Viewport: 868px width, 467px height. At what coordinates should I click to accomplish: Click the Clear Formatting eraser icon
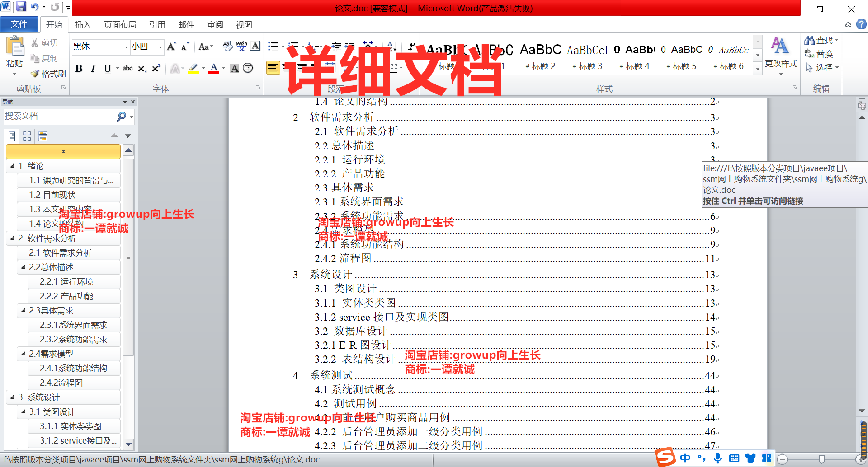click(x=227, y=46)
